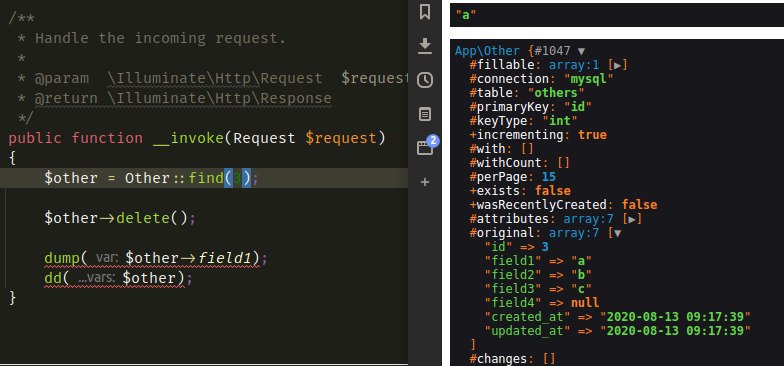Click the #with property line

[502, 149]
